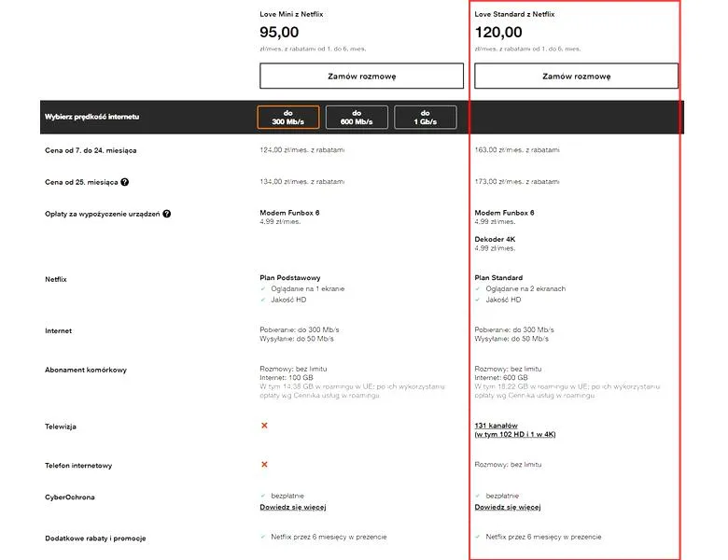
Task: Open Dowiedz się więcej under Love Mini CyberOchrona
Action: (293, 507)
